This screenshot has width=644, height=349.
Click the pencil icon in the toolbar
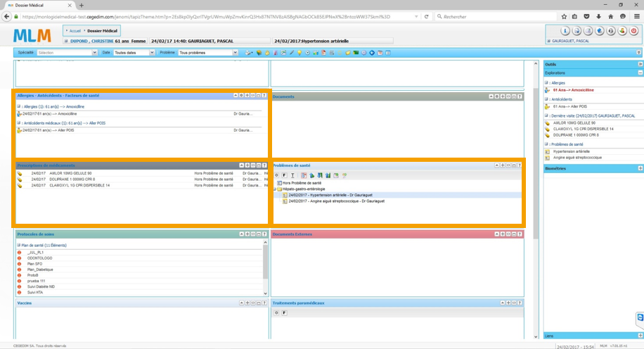tap(292, 53)
